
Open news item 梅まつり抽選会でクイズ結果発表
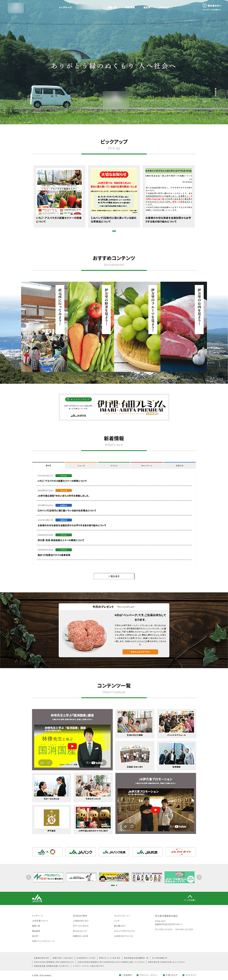[54, 555]
